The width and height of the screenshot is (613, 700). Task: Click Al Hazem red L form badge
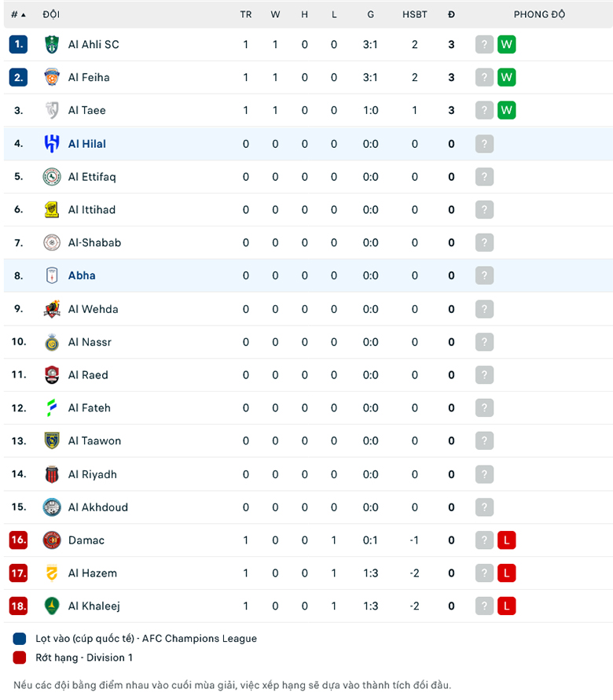[x=507, y=573]
